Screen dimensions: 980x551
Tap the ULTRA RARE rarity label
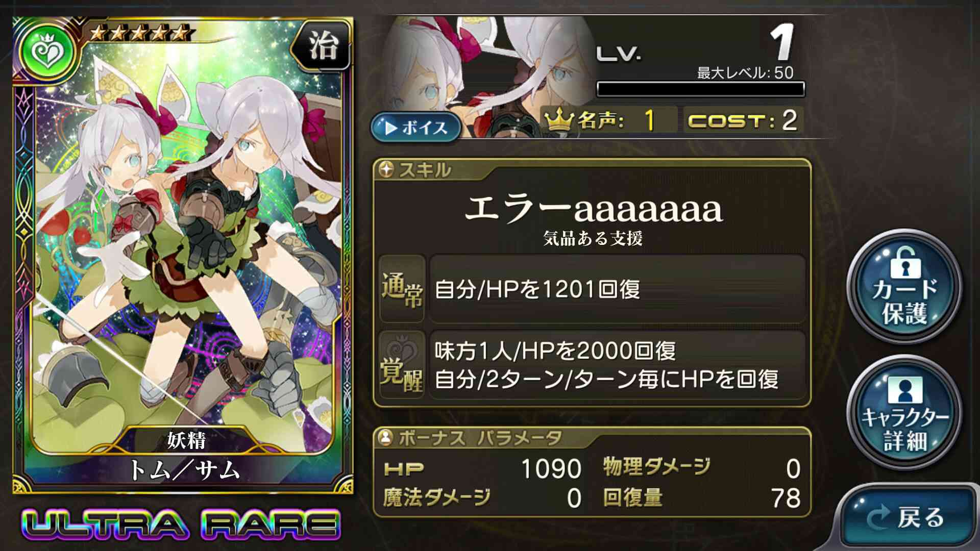point(181,523)
